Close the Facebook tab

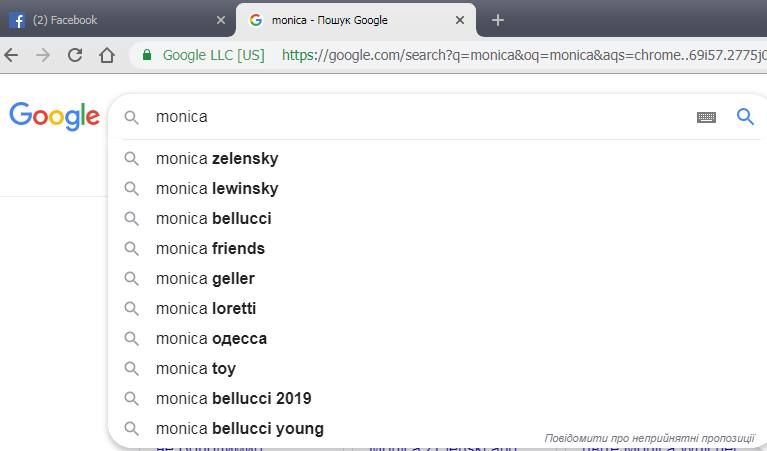pos(221,20)
